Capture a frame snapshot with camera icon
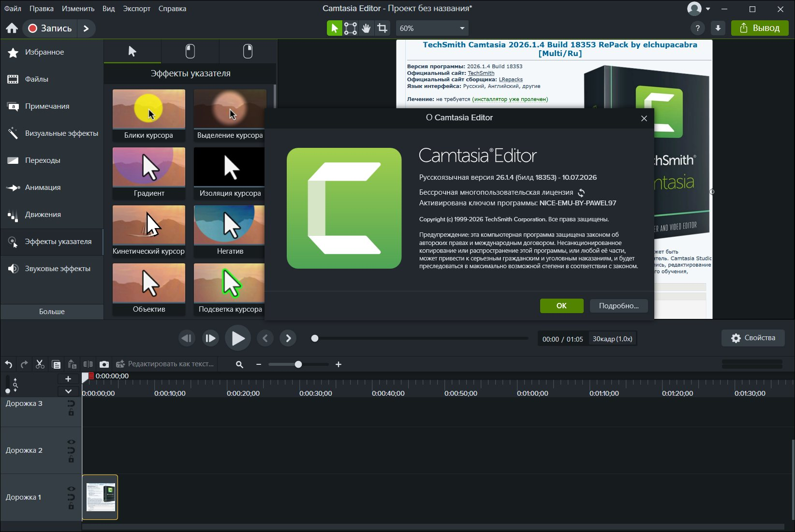This screenshot has width=795, height=532. pos(104,364)
